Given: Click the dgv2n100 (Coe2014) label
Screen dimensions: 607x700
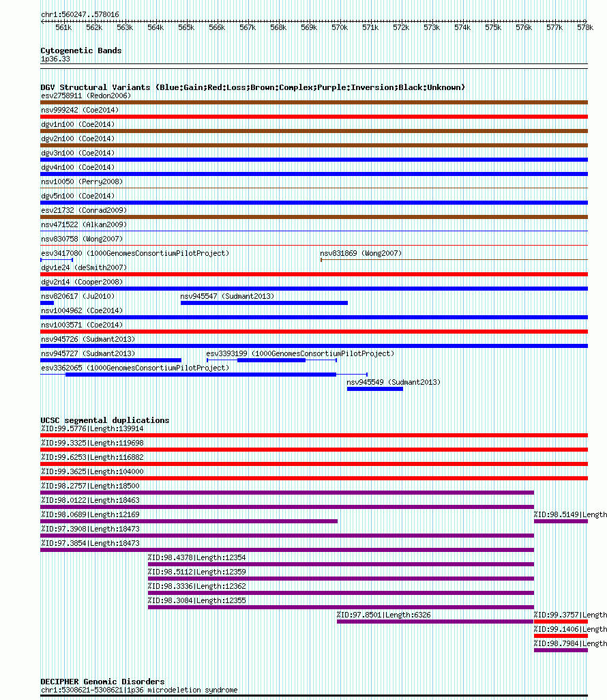Looking at the screenshot, I should point(78,138).
